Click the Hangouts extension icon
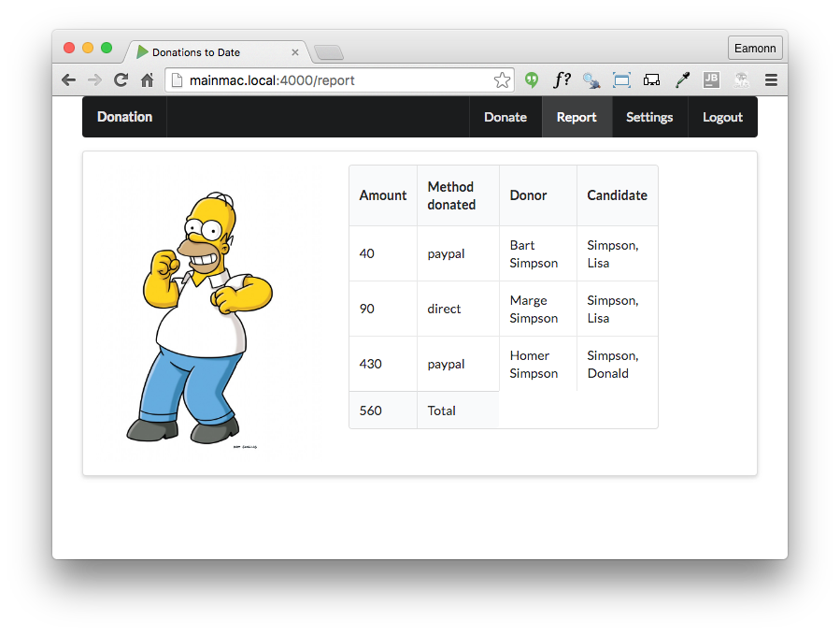The width and height of the screenshot is (840, 634). coord(532,80)
